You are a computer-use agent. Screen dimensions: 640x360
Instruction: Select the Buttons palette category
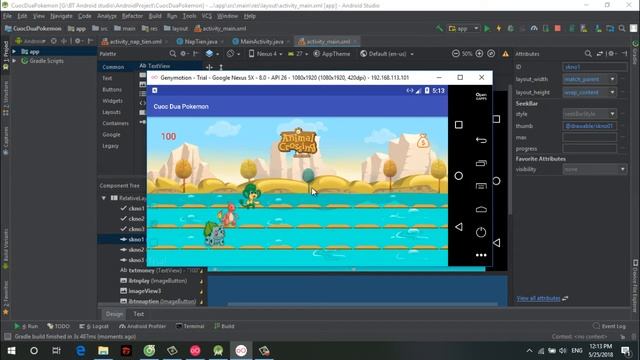112,89
